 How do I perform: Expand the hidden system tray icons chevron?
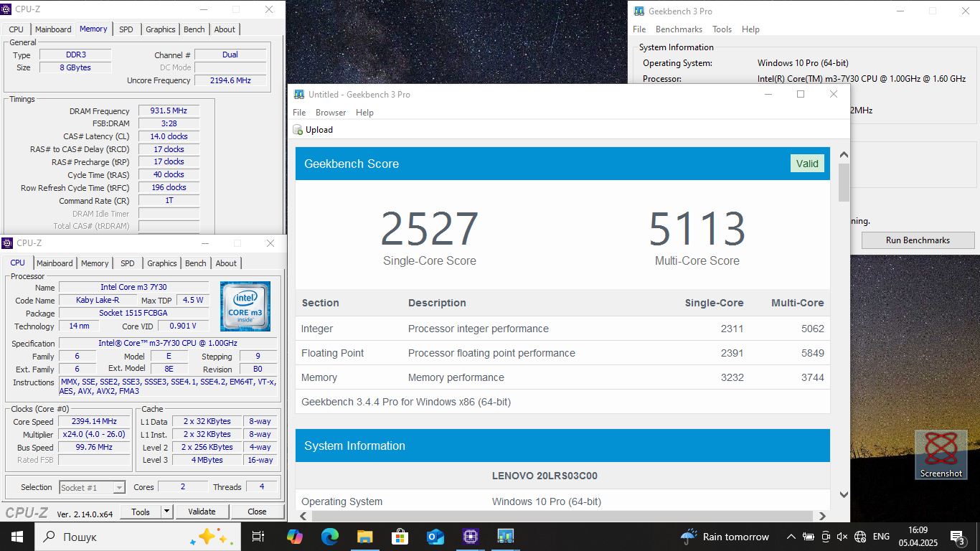pyautogui.click(x=791, y=537)
